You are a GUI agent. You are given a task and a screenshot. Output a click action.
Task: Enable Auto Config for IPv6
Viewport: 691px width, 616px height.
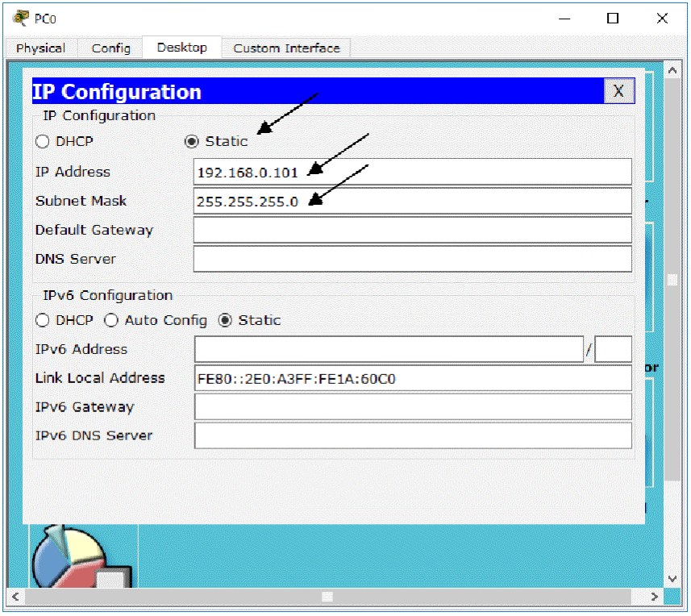[111, 321]
